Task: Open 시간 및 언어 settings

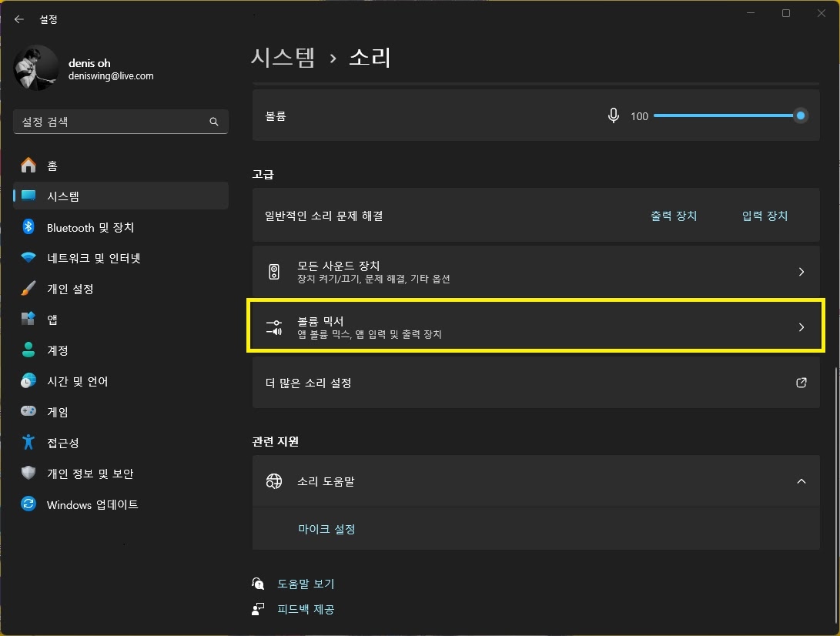Action: click(x=121, y=380)
